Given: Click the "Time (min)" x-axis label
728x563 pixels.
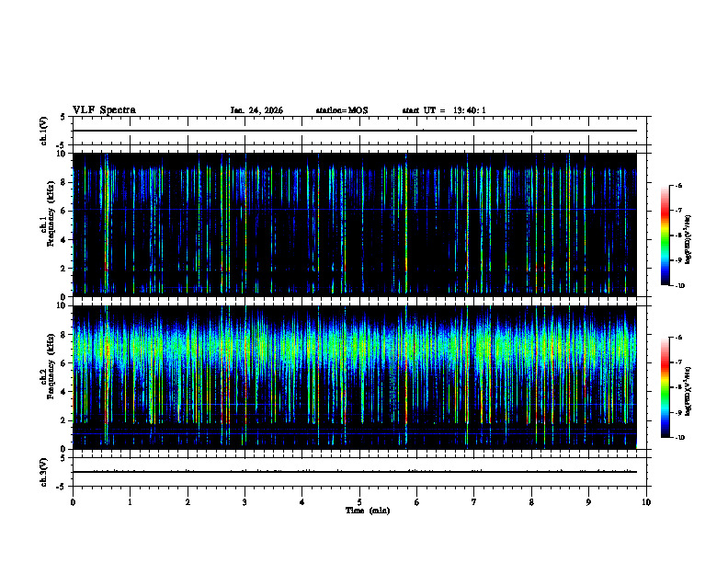Looking at the screenshot, I should coord(368,511).
